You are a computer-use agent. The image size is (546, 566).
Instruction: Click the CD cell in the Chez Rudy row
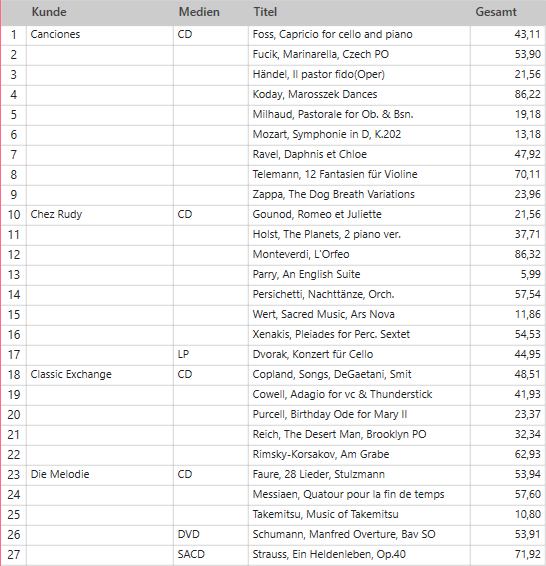[211, 215]
